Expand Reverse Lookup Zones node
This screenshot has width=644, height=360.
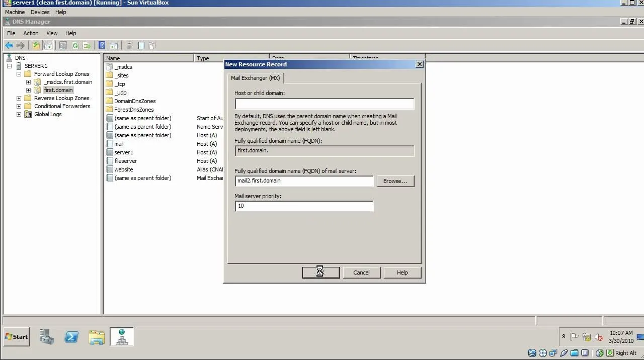pyautogui.click(x=19, y=98)
